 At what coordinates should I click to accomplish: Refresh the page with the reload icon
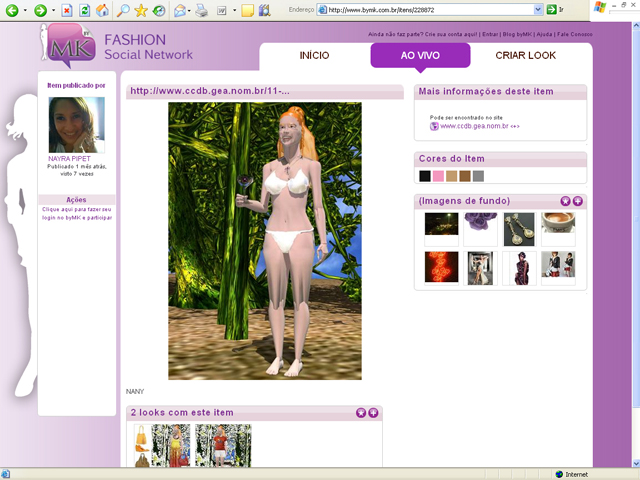point(84,10)
